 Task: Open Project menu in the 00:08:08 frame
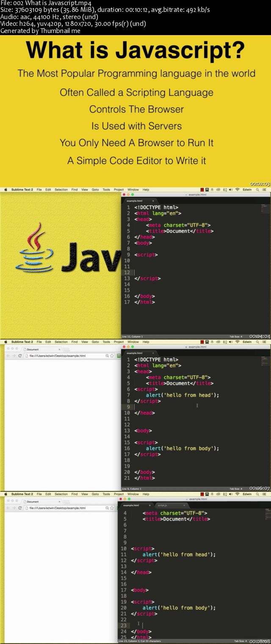tap(119, 494)
